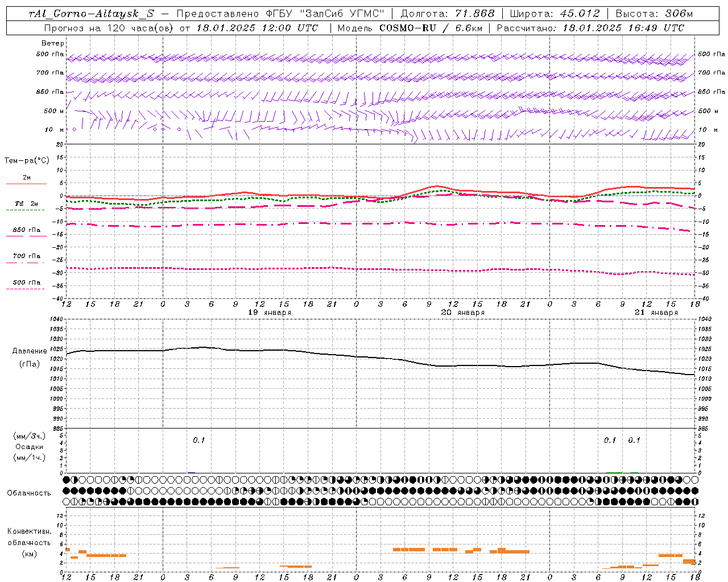Click the Ветер panel label
Screen dimensions: 728x582
[x=52, y=43]
